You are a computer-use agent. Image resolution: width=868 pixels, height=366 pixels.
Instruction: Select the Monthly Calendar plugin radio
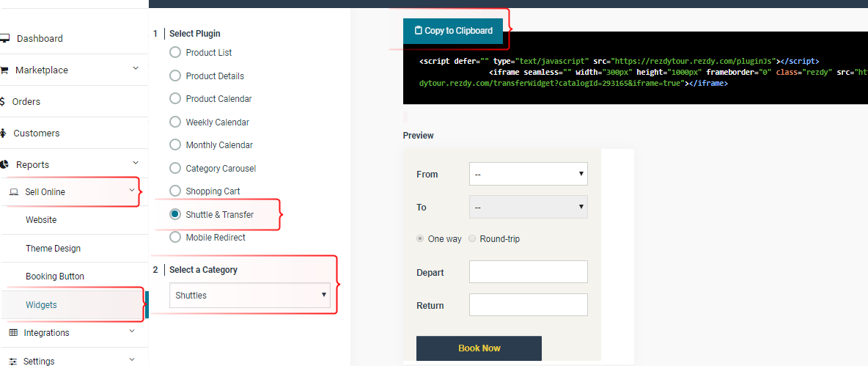point(175,145)
